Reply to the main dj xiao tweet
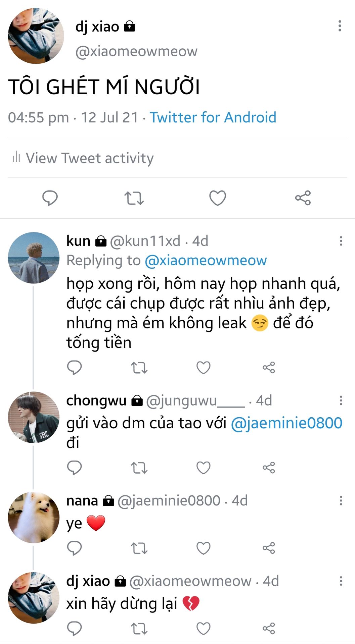355x644 pixels. pos(50,198)
